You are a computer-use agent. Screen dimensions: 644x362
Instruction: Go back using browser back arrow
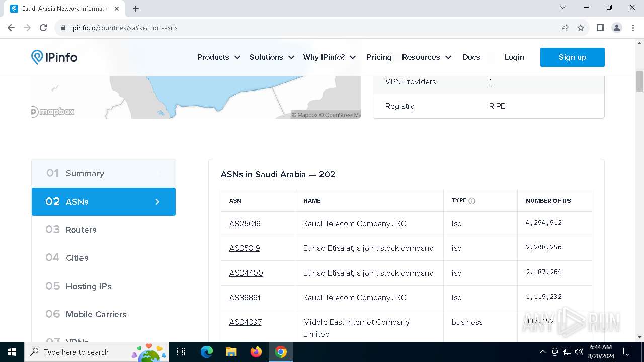pos(11,28)
